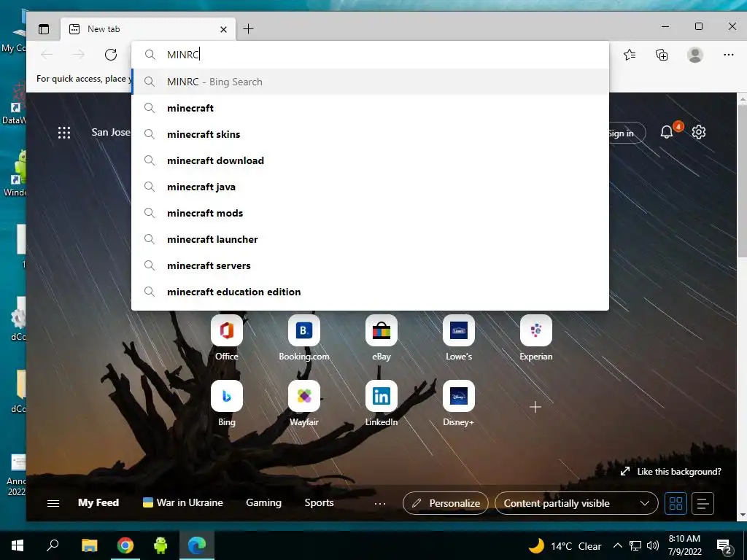Open the Android app in taskbar
The width and height of the screenshot is (747, 560).
coord(160,545)
